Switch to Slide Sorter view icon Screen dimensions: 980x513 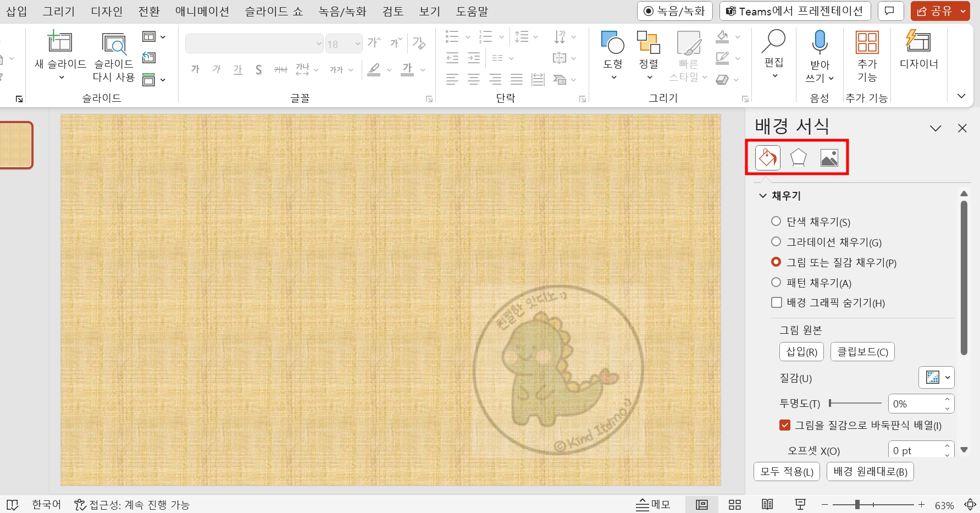735,505
